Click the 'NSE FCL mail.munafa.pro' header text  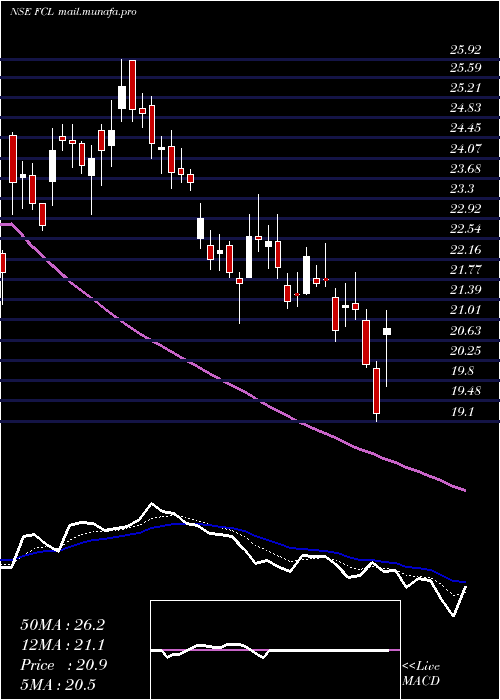[73, 12]
